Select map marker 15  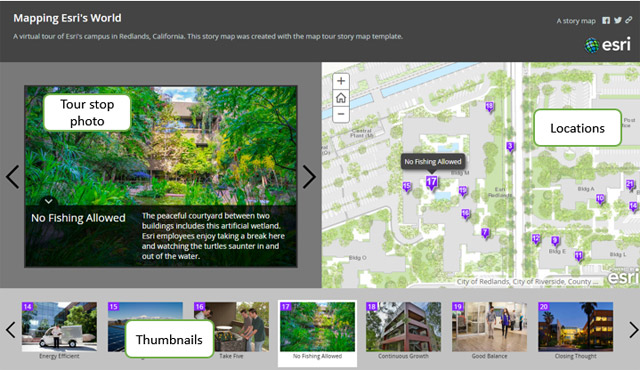coord(407,187)
